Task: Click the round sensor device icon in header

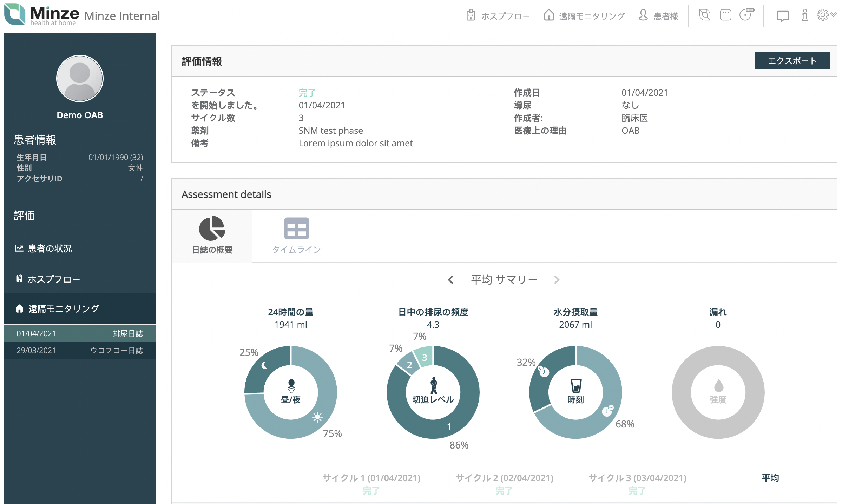Action: click(x=746, y=15)
